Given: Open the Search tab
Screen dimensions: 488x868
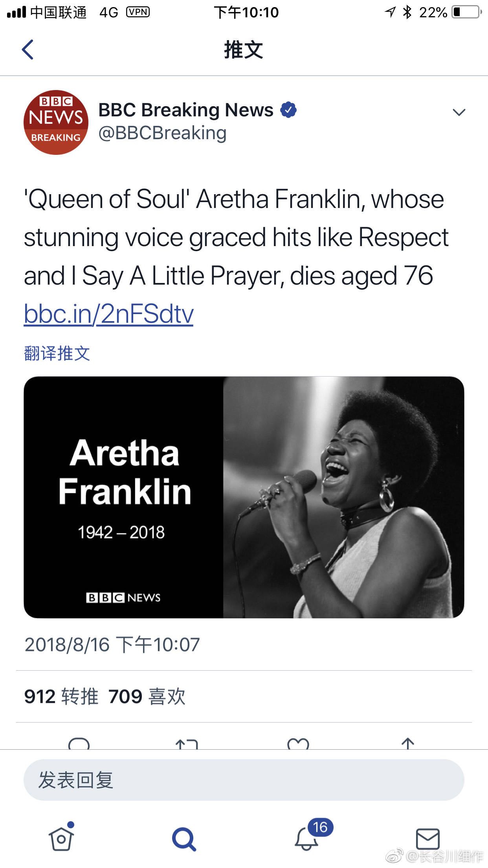Looking at the screenshot, I should click(183, 839).
